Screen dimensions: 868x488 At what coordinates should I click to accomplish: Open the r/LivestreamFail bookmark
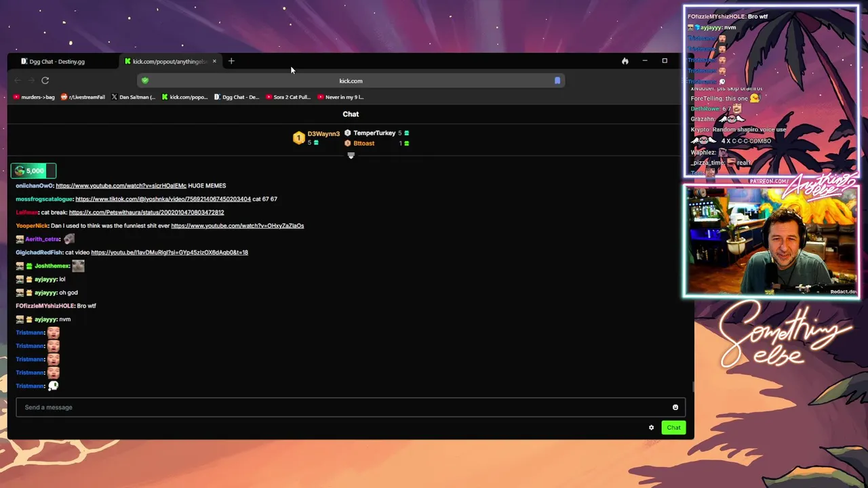83,97
